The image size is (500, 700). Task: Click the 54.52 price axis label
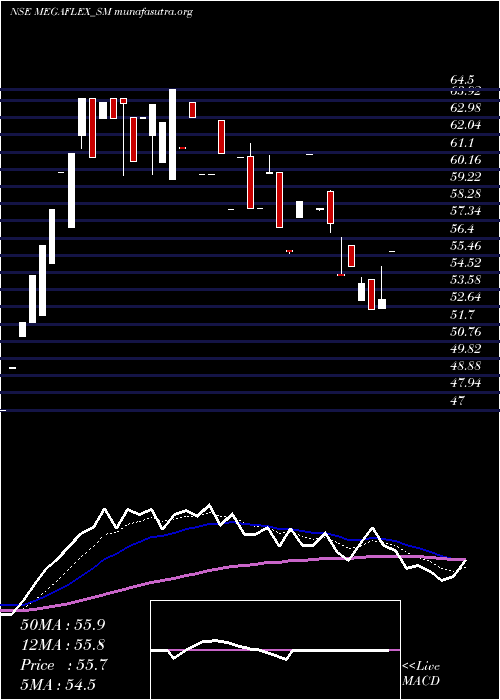(x=466, y=263)
